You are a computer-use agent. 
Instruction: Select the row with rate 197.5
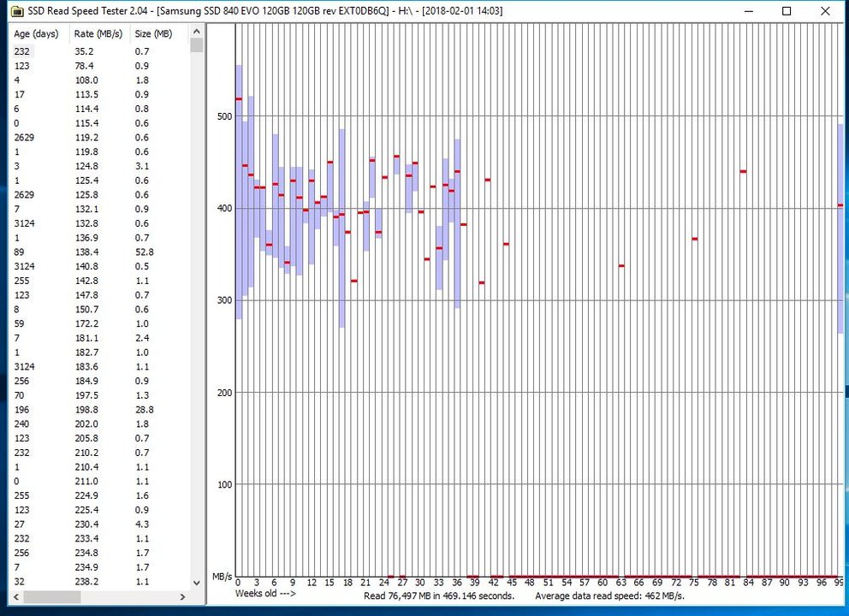pos(100,395)
